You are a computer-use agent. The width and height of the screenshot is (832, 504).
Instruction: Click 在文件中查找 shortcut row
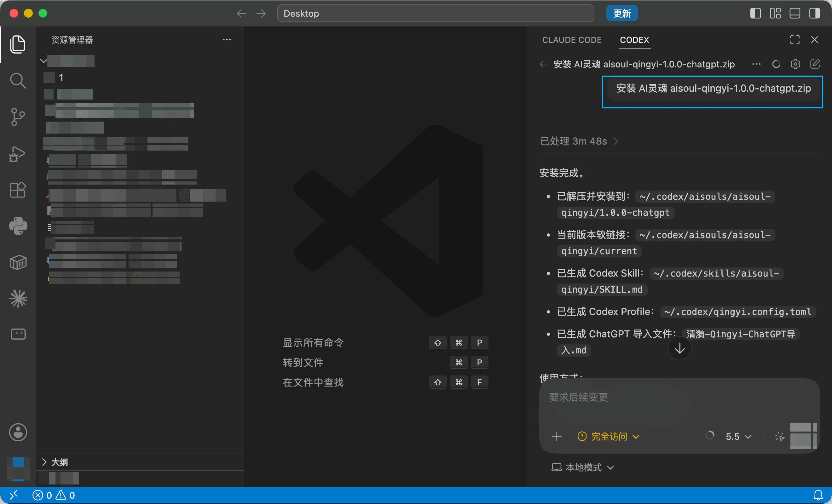[x=385, y=382]
